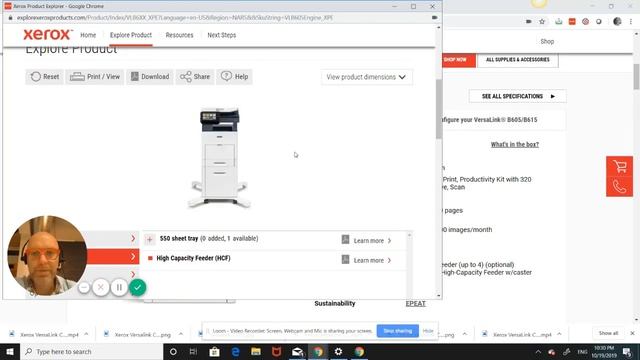Viewport: 640px width, 360px height.
Task: Click green download extension icon in back window
Action: (x=558, y=21)
